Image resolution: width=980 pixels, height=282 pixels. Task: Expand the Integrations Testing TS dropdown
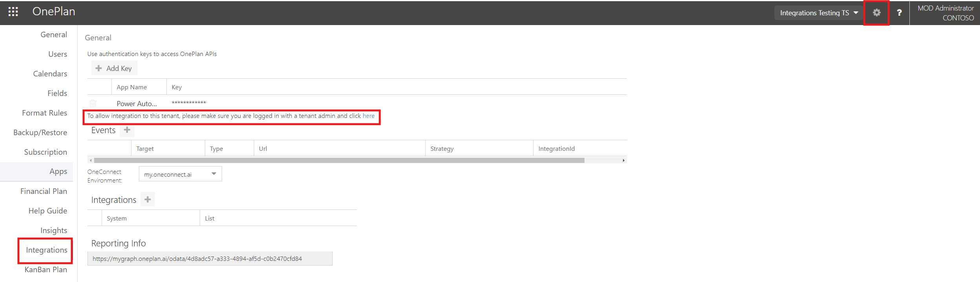819,13
